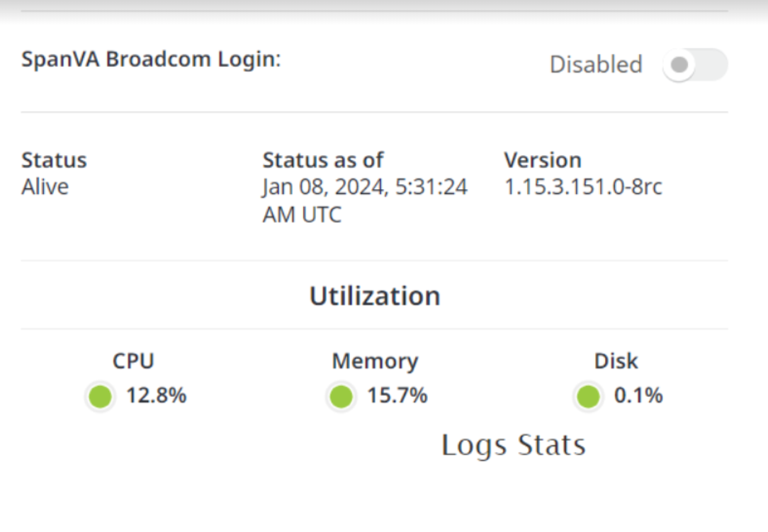This screenshot has width=768, height=532.
Task: Click the version number 1.15.3.151.0-8rc
Action: (583, 187)
